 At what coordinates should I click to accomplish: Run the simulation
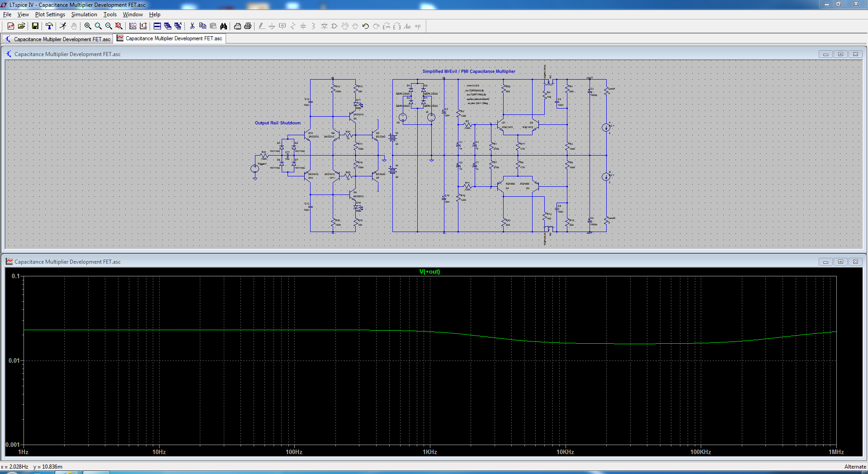click(x=63, y=26)
